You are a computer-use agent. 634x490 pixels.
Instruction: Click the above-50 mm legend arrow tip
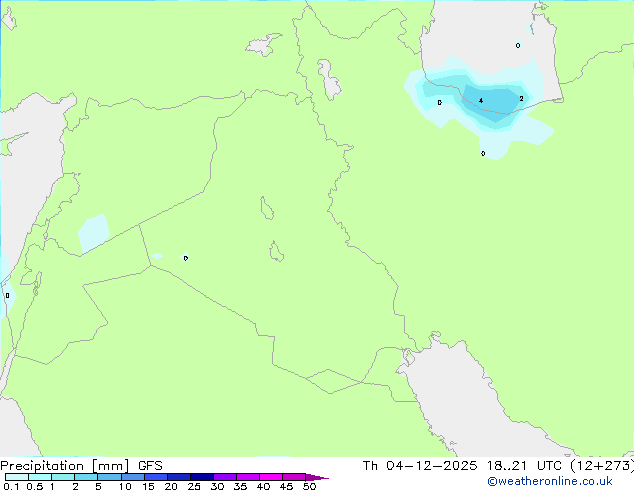click(x=317, y=477)
